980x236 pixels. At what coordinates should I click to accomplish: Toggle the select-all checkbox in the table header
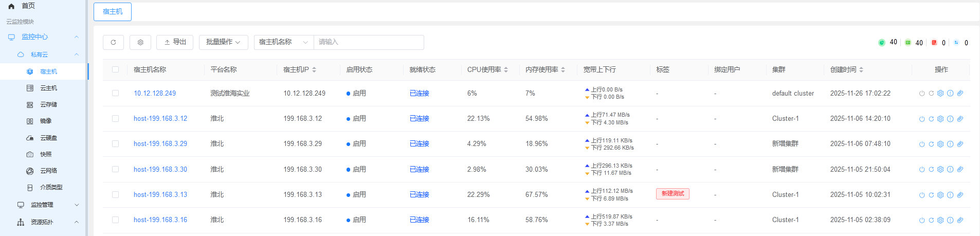click(x=115, y=69)
